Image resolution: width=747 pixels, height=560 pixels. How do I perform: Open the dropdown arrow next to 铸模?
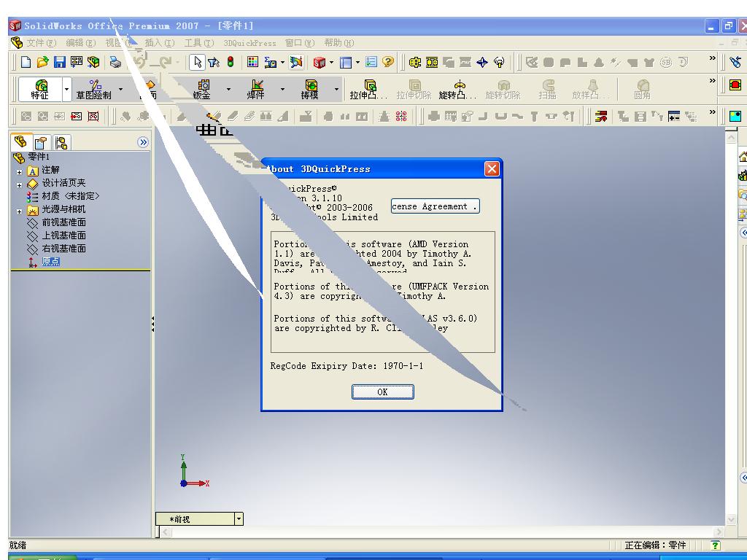click(336, 89)
